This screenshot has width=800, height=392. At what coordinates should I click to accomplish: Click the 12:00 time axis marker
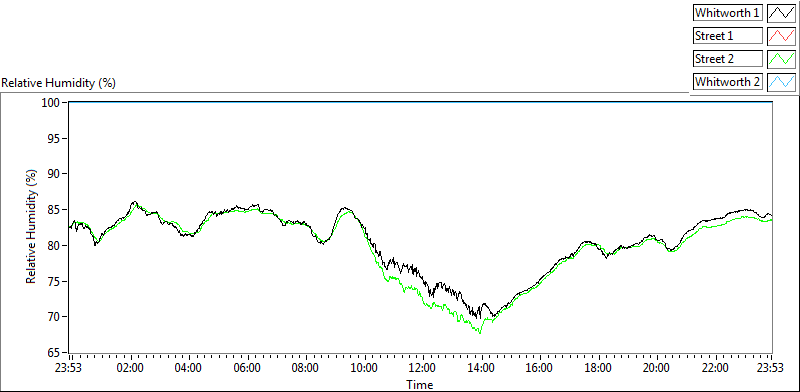point(422,368)
